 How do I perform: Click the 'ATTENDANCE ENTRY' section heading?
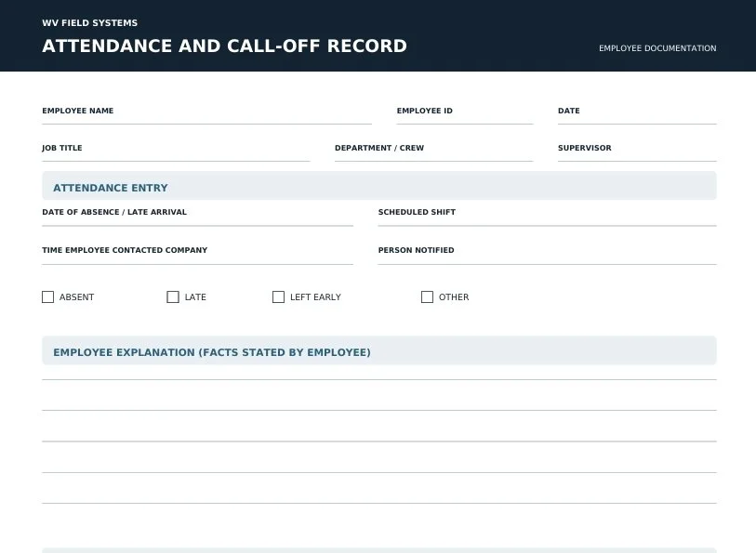(111, 188)
